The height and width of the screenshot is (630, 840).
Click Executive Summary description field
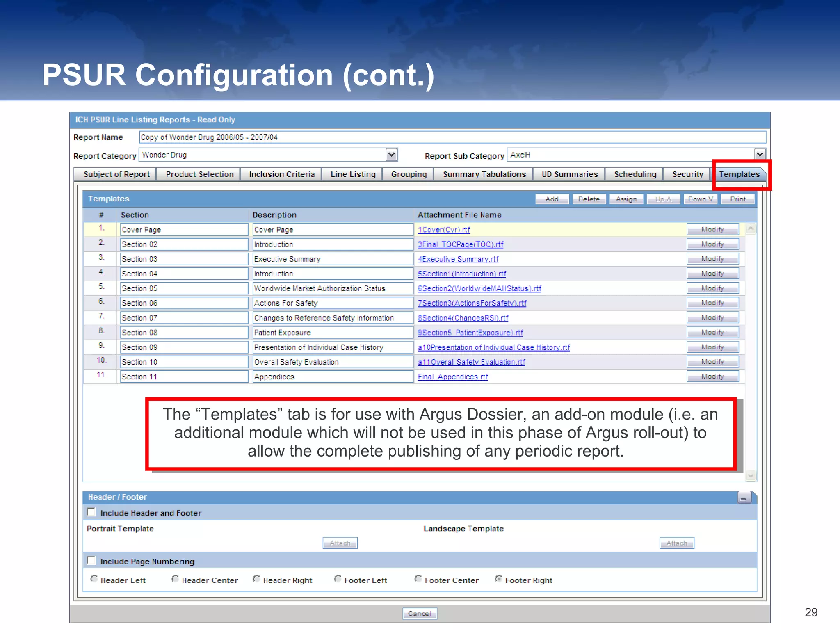click(x=333, y=259)
